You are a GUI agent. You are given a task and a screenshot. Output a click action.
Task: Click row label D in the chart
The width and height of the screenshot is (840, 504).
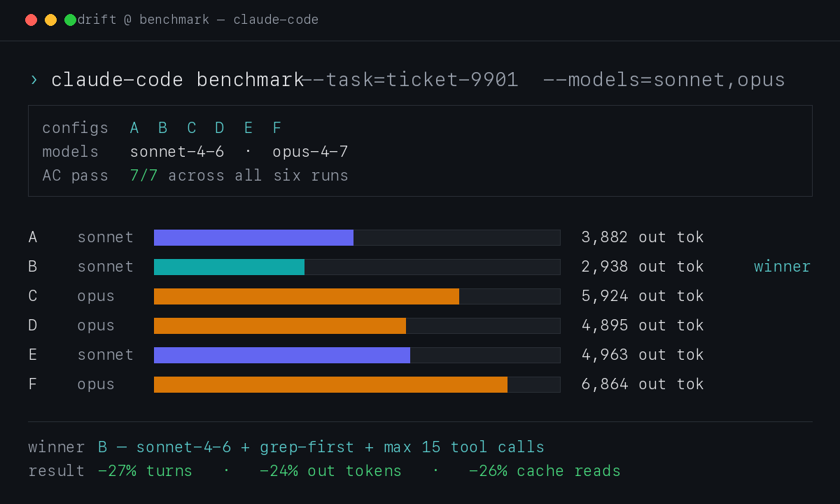(x=33, y=325)
